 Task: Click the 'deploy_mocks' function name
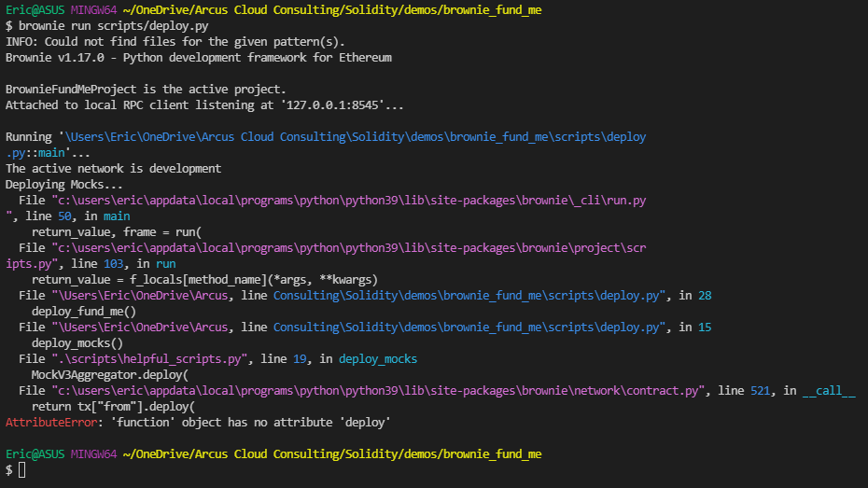coord(378,359)
